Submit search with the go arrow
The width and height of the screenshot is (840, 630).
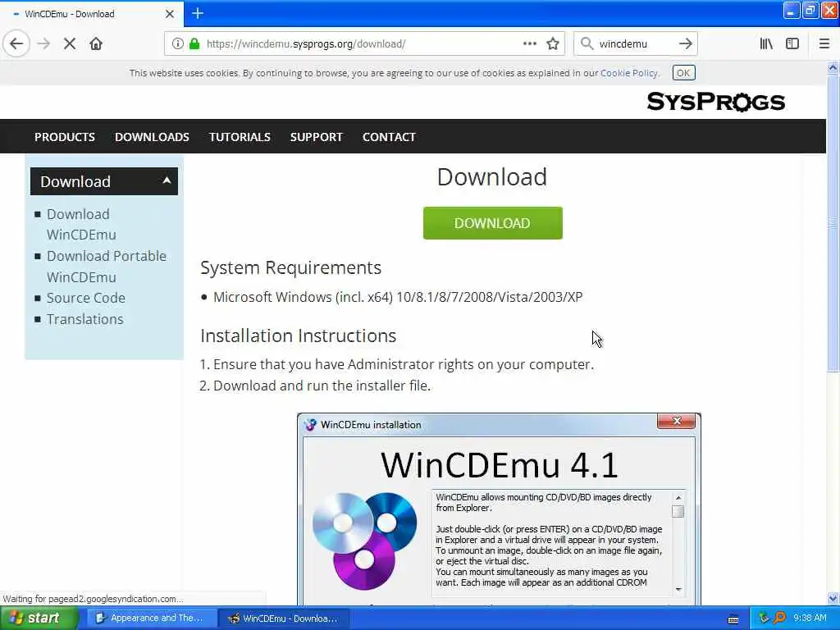click(685, 43)
